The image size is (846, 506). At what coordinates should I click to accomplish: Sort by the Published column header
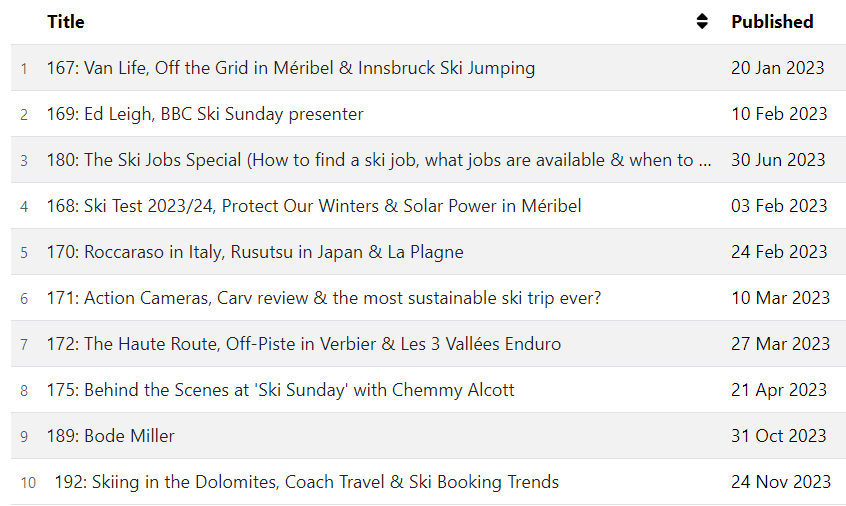coord(772,22)
